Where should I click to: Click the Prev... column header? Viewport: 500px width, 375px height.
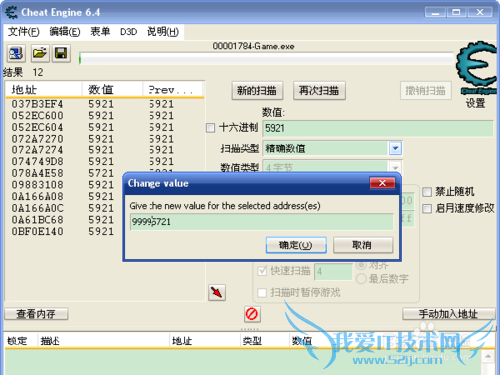coord(173,90)
